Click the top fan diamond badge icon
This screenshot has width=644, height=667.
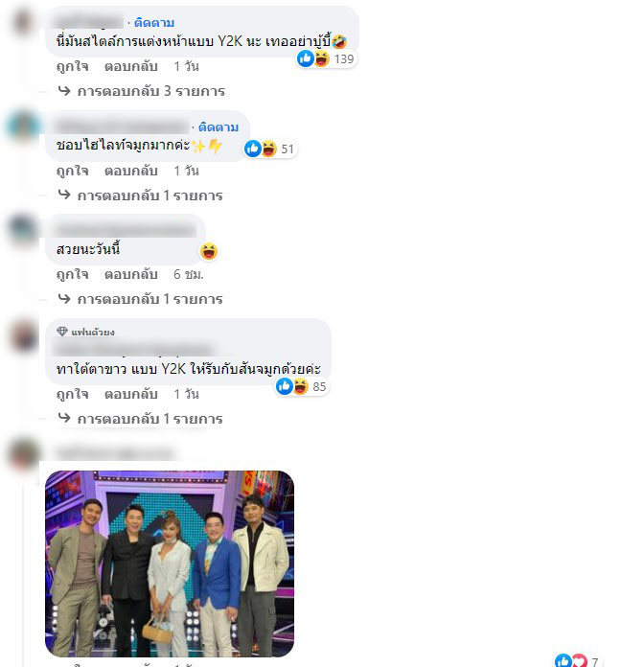click(x=62, y=332)
